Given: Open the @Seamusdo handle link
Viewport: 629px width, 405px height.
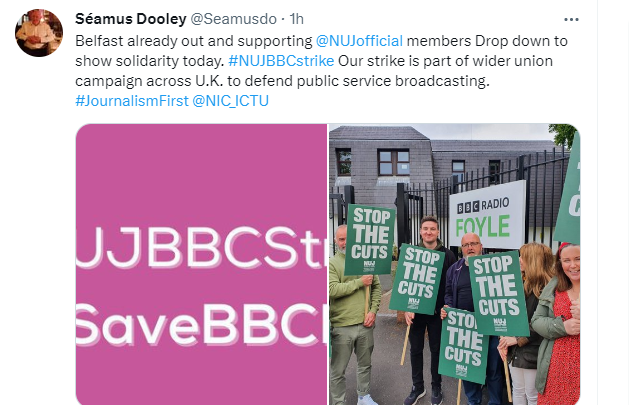Looking at the screenshot, I should tap(233, 19).
